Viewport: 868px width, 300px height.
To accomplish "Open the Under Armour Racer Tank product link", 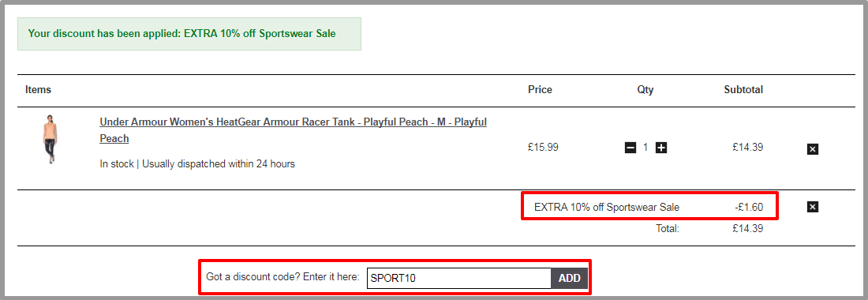I will click(x=293, y=130).
